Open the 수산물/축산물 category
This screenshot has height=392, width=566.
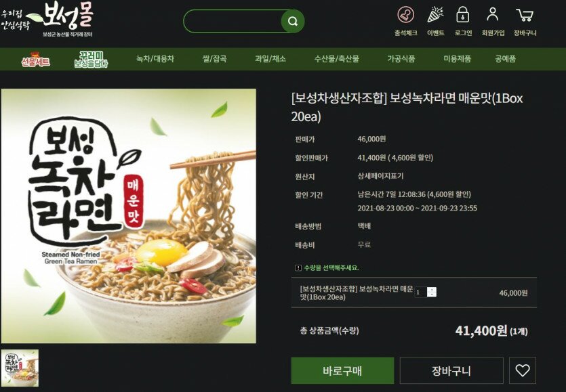point(336,59)
